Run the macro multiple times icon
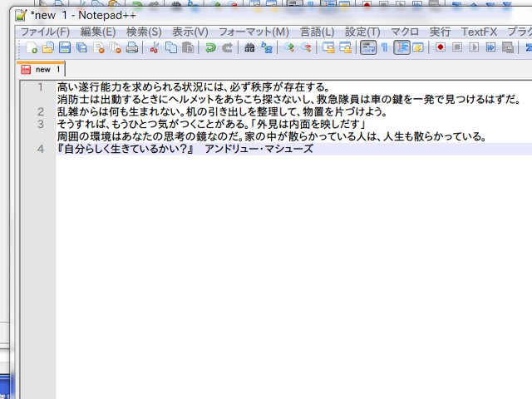The height and width of the screenshot is (399, 532). point(490,47)
